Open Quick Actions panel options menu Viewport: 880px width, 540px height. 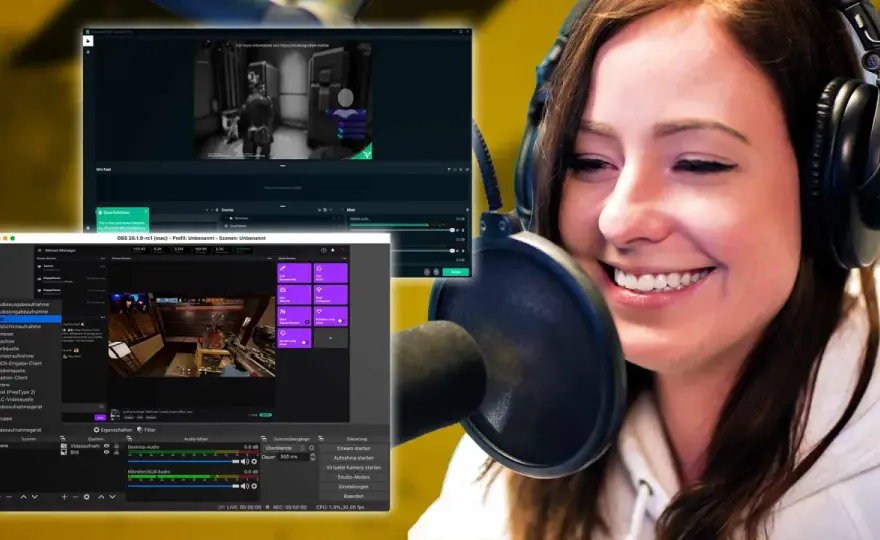tap(344, 259)
